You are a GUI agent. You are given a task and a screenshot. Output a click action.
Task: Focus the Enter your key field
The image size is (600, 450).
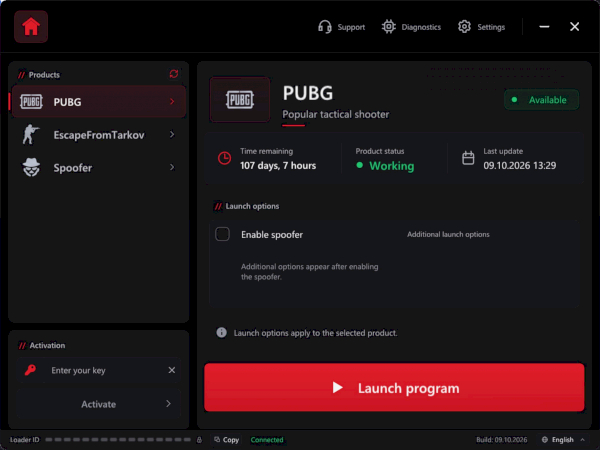(99, 370)
